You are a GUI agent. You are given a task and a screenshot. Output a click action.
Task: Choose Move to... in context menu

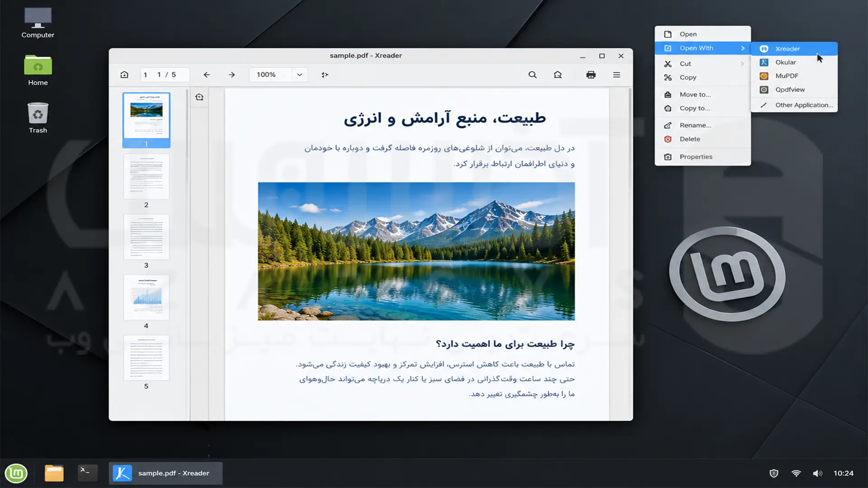point(703,94)
